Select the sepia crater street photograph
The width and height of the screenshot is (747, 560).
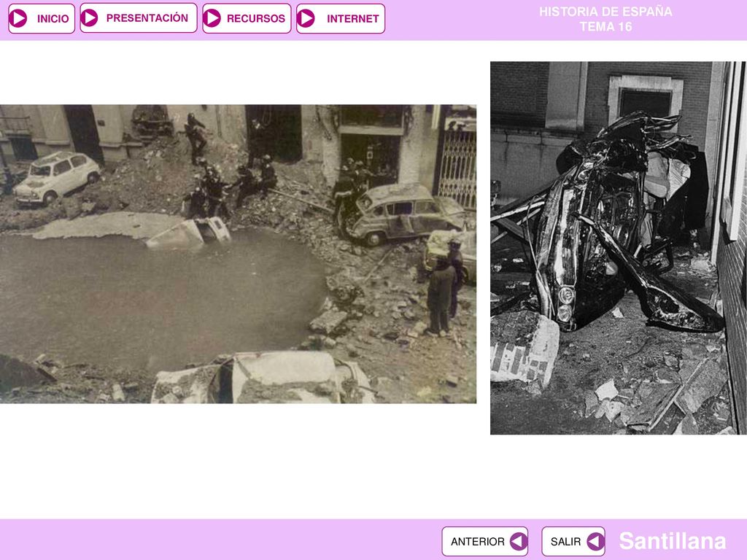pos(239,254)
